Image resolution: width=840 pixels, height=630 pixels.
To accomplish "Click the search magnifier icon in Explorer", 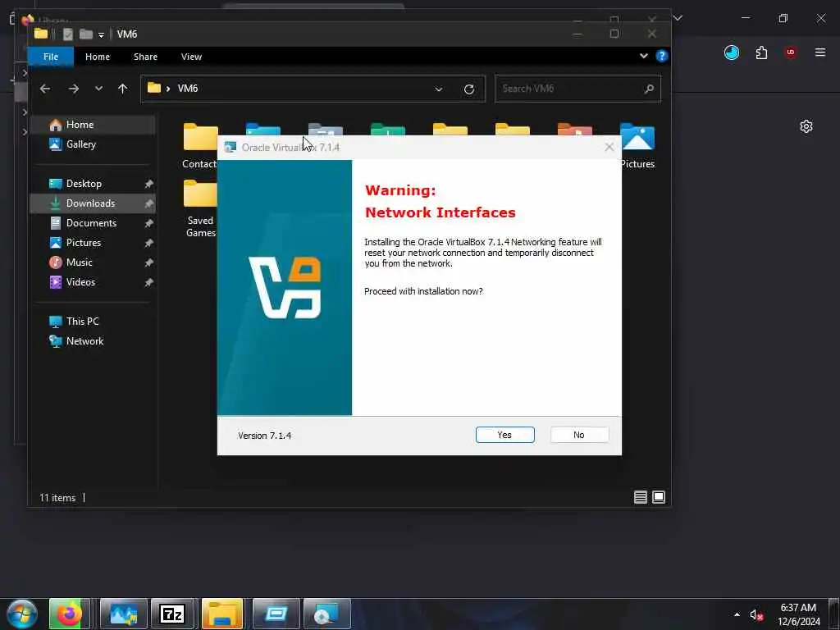I will (649, 89).
